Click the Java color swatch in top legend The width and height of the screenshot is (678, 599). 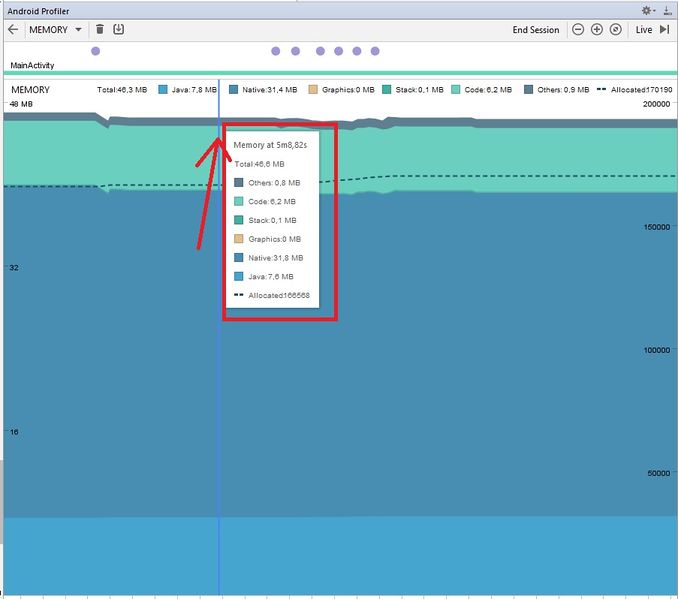[163, 90]
